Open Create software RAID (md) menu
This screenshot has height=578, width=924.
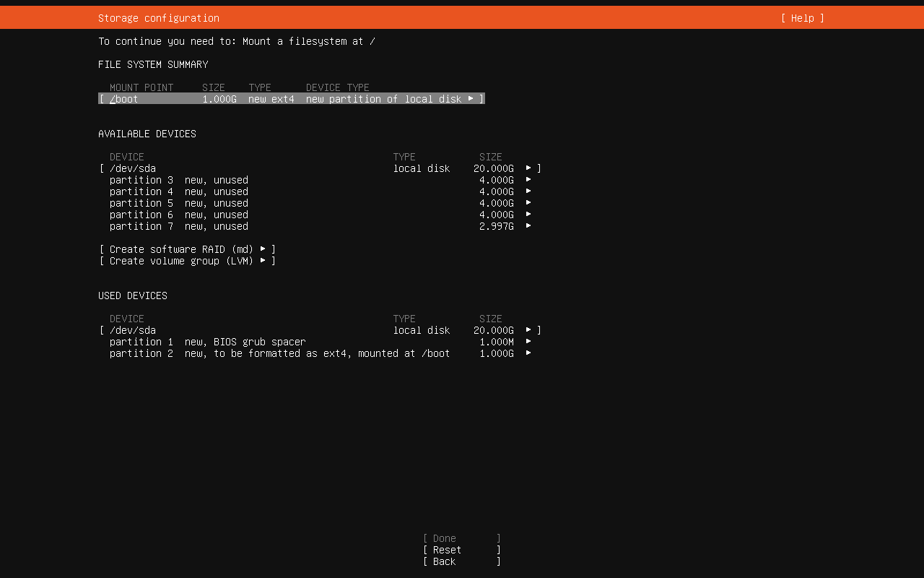(187, 249)
